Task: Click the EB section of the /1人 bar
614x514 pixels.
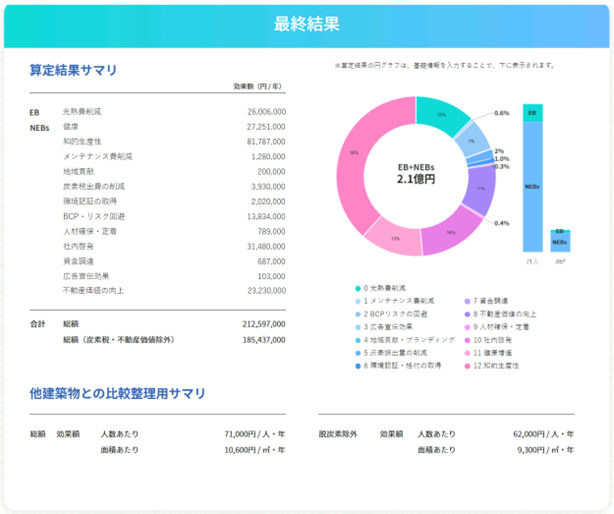Action: tap(533, 113)
